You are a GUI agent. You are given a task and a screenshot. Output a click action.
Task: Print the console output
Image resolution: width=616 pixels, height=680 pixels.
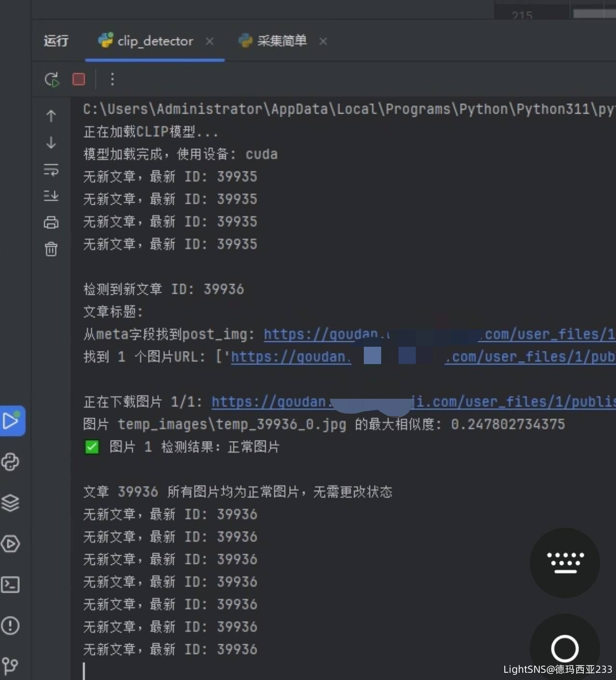click(x=51, y=222)
